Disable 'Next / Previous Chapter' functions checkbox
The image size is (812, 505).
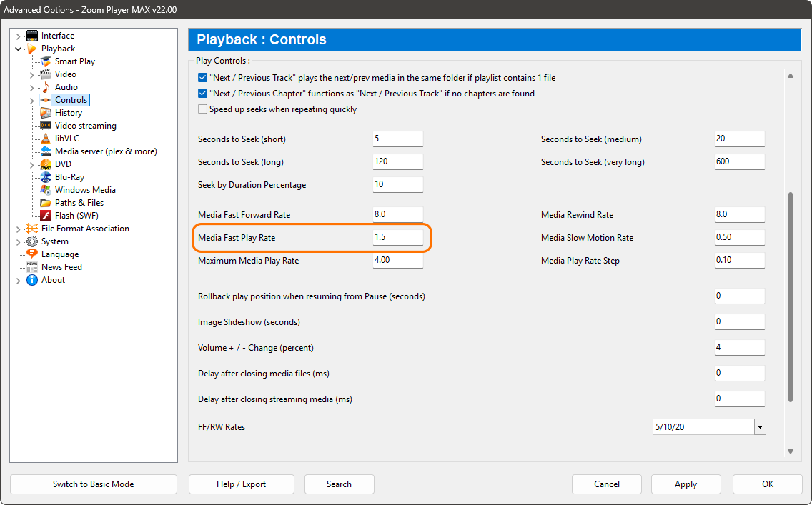pos(202,93)
